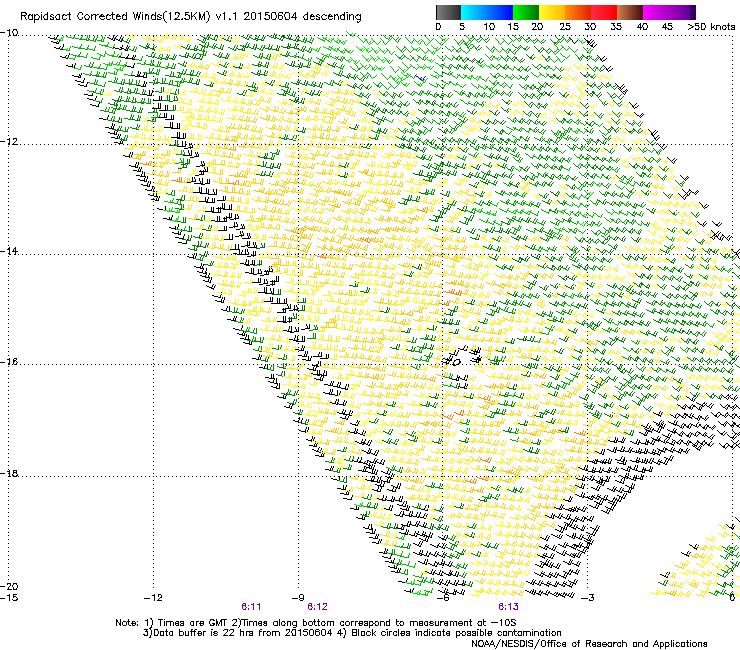This screenshot has height=650, width=740.
Task: Click the green 15-20 knots legend swatch
Action: 526,12
